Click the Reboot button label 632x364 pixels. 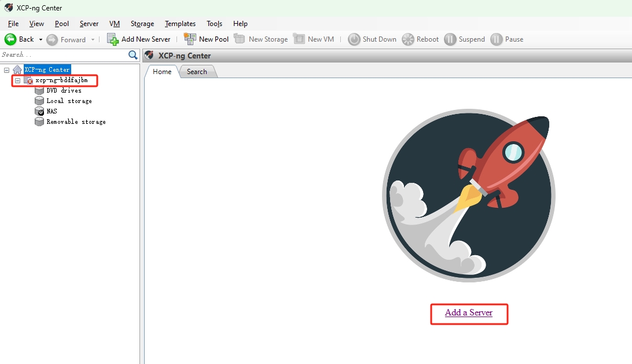coord(428,39)
